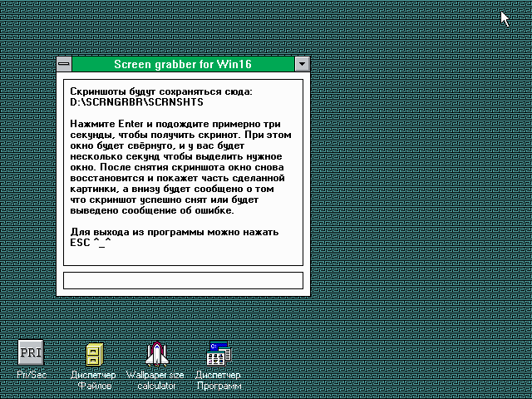Click blank space below the instruction text
The width and height of the screenshot is (532, 399).
tap(183, 256)
